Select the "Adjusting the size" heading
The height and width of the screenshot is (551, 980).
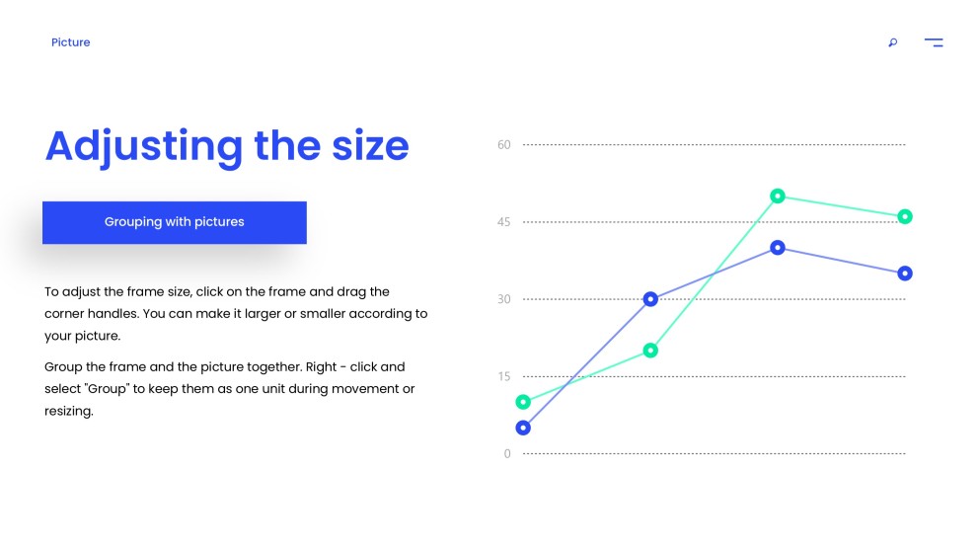(x=227, y=146)
